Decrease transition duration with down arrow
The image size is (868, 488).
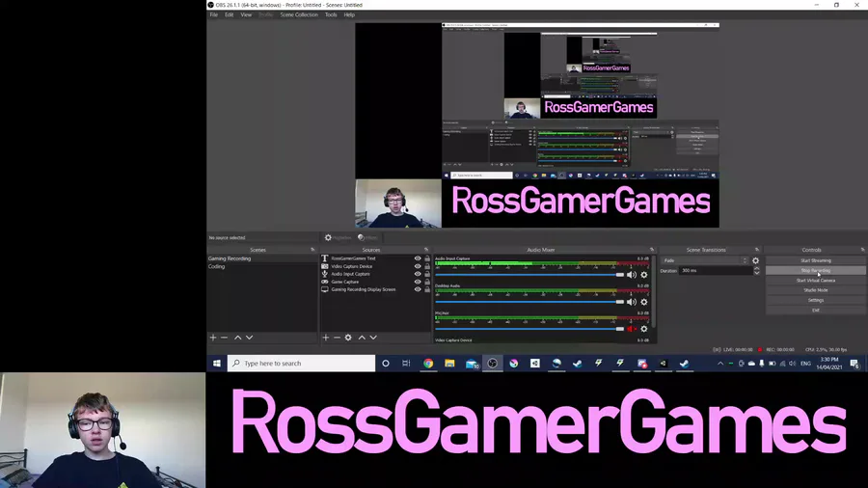(757, 273)
